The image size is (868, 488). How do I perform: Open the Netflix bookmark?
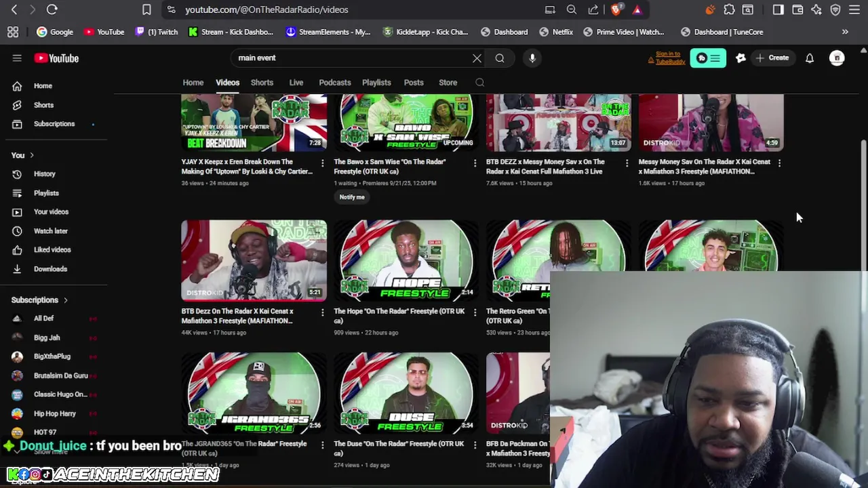pyautogui.click(x=555, y=32)
